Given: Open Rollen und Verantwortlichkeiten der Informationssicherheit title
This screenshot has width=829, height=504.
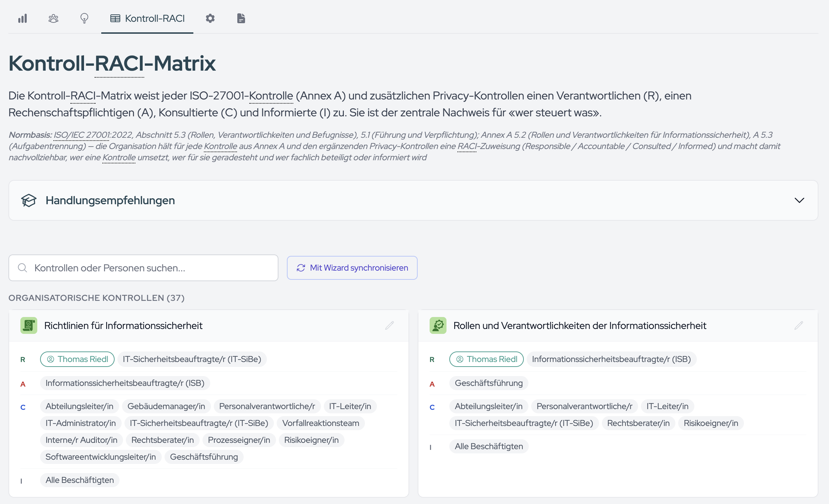Looking at the screenshot, I should click(580, 325).
